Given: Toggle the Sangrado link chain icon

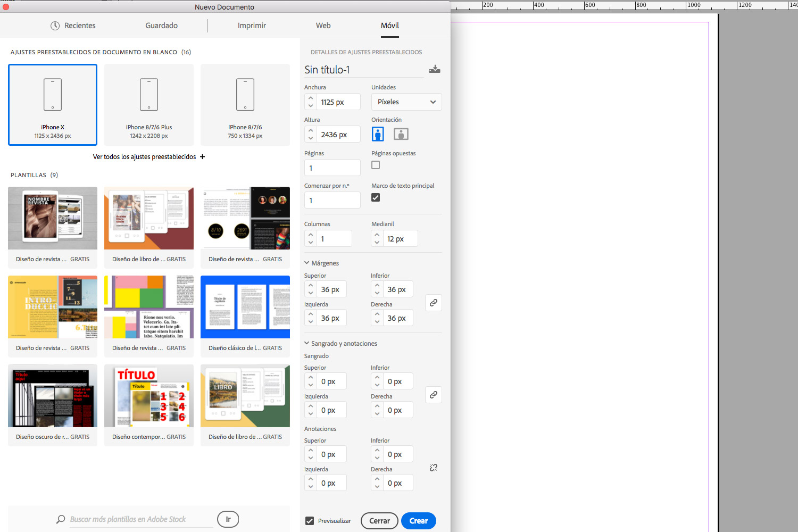Looking at the screenshot, I should [434, 395].
